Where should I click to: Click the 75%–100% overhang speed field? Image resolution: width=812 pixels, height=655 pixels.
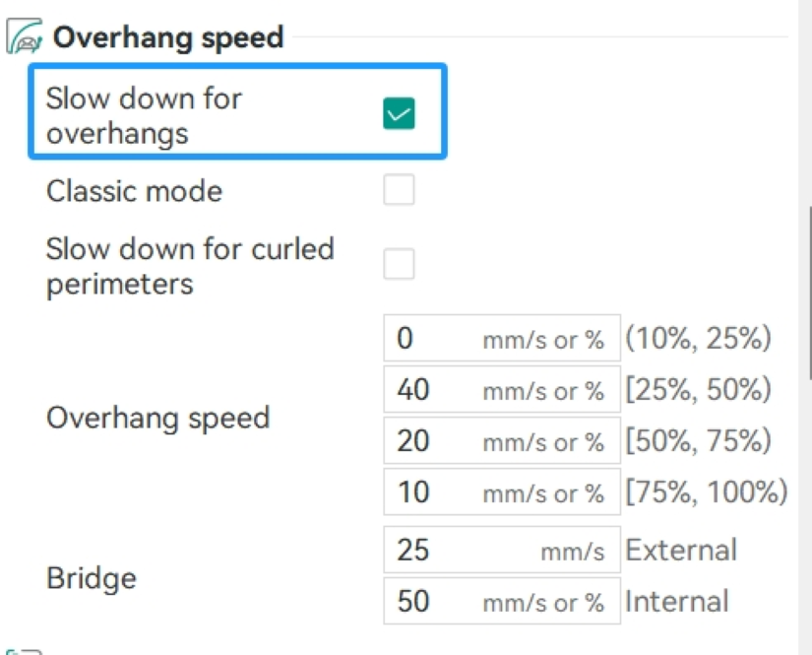[502, 491]
